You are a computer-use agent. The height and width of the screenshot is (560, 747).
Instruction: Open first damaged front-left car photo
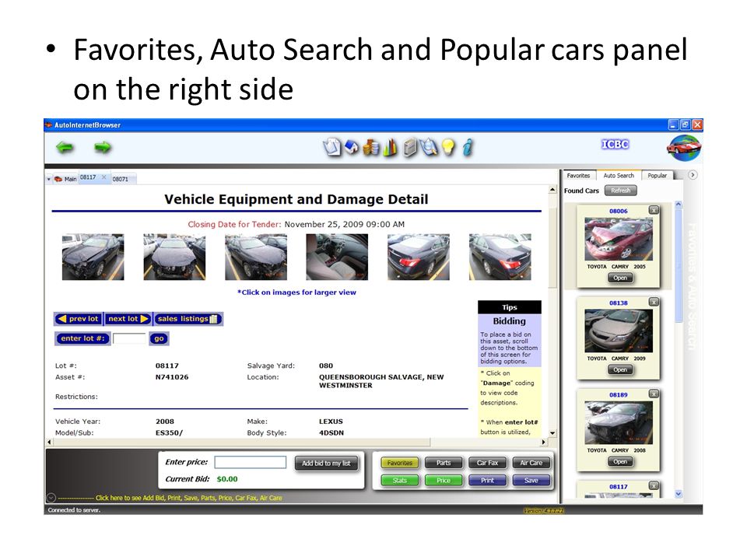tap(93, 257)
